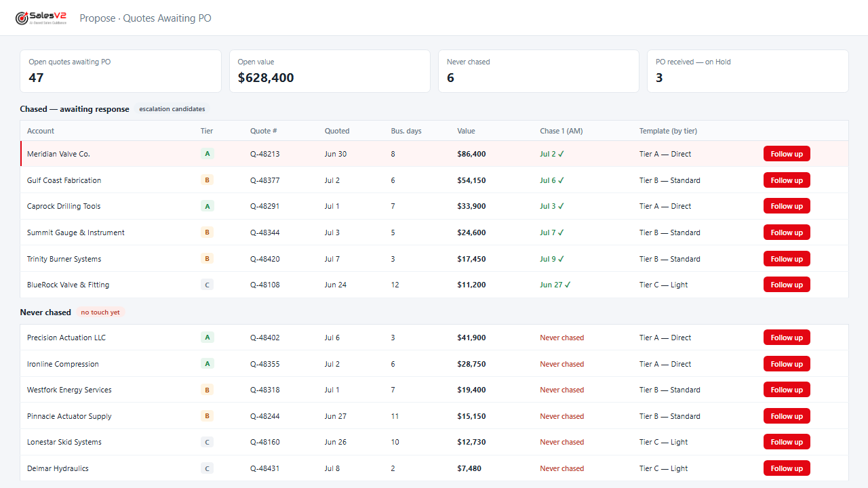Click the tier A badge for Precision Actuation LLC
868x488 pixels.
click(x=208, y=338)
